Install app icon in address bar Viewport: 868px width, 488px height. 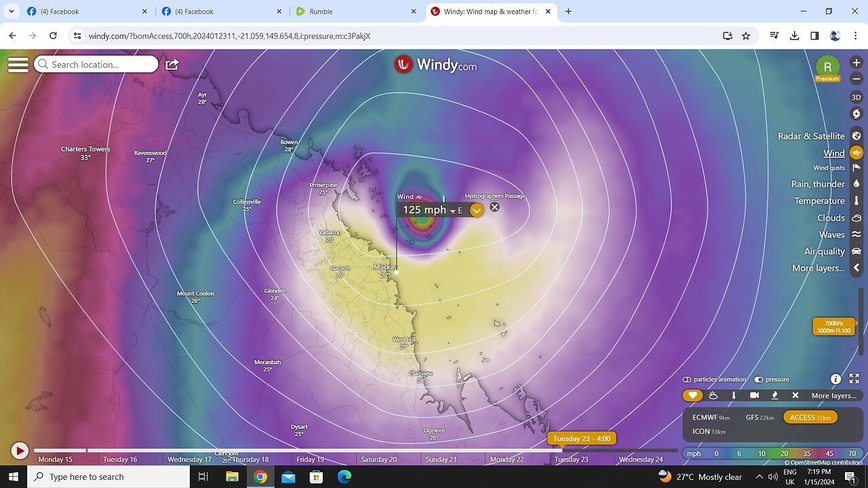coord(728,36)
